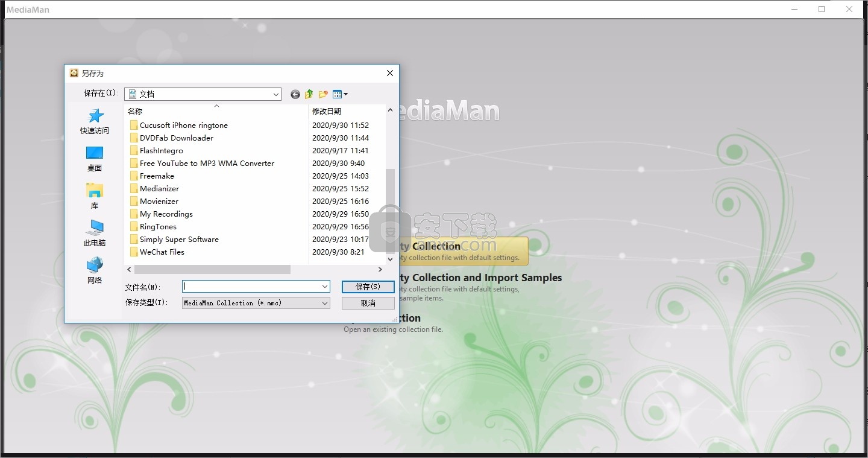Create a new folder icon
This screenshot has width=868, height=458.
coord(324,94)
